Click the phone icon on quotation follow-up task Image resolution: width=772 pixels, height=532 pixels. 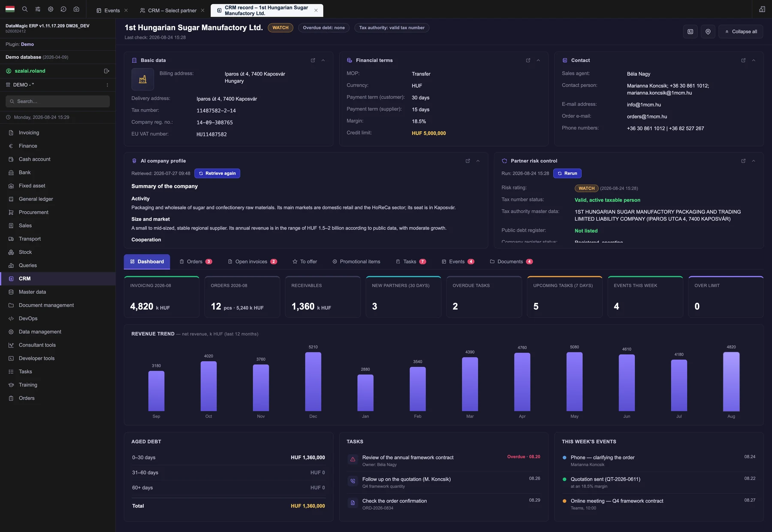[353, 481]
